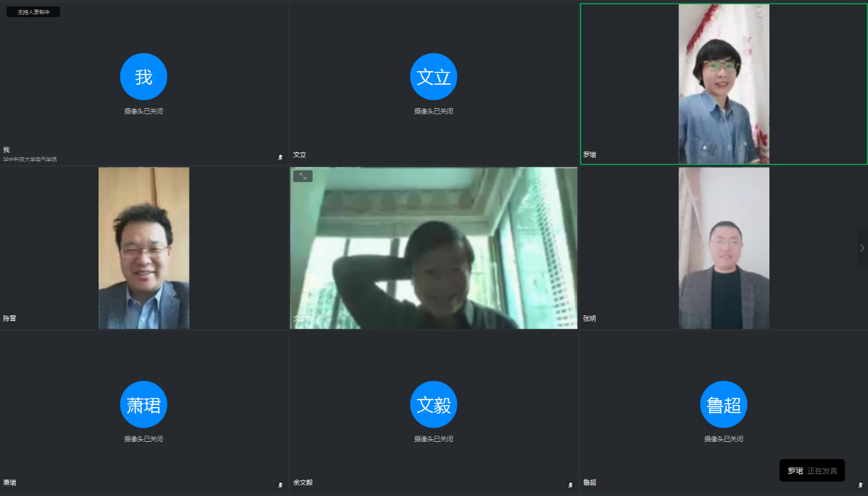Click the 文毅 blue avatar circle
Image resolution: width=868 pixels, height=496 pixels.
[x=433, y=404]
